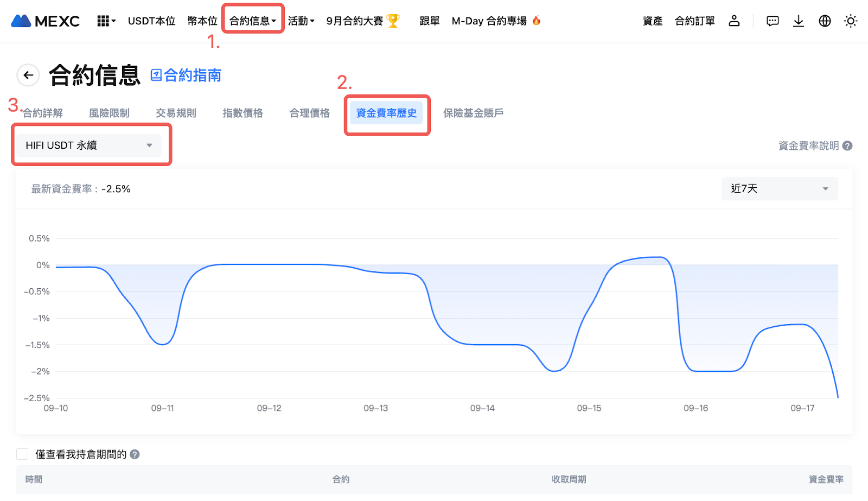Open the 活動 dropdown menu
The image size is (868, 501).
[301, 21]
